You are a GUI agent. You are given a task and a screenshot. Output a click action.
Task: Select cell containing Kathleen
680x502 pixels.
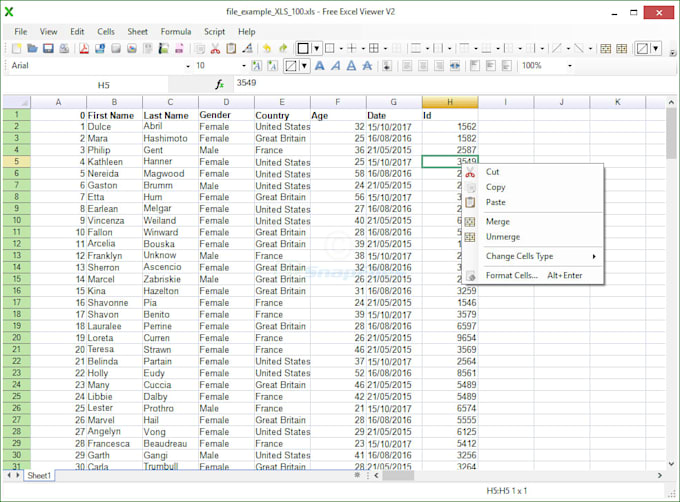(x=114, y=162)
